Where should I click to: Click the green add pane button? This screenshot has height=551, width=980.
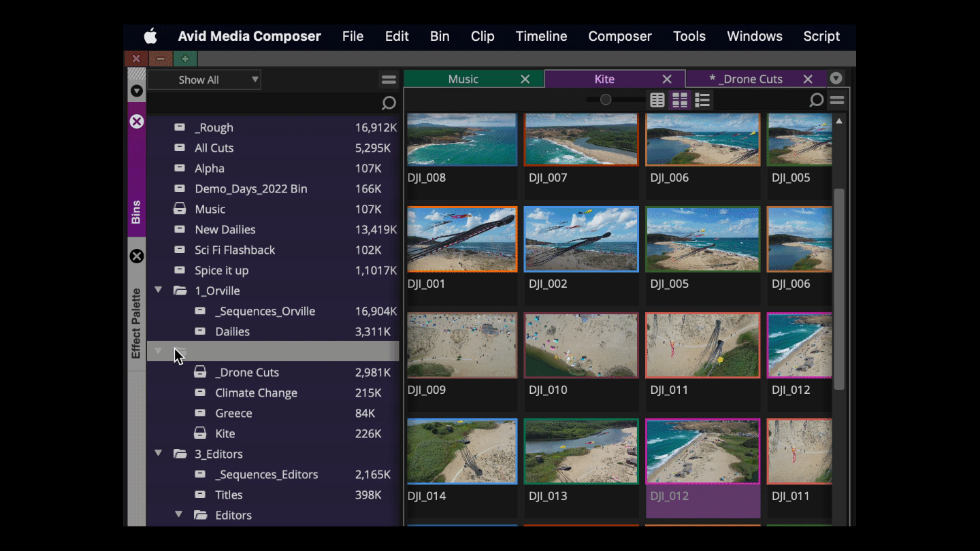pyautogui.click(x=185, y=59)
